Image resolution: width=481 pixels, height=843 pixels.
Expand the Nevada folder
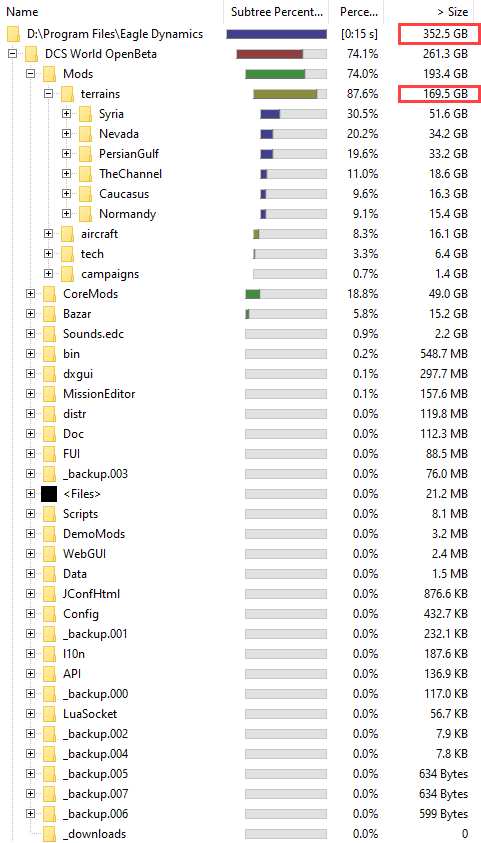click(67, 134)
